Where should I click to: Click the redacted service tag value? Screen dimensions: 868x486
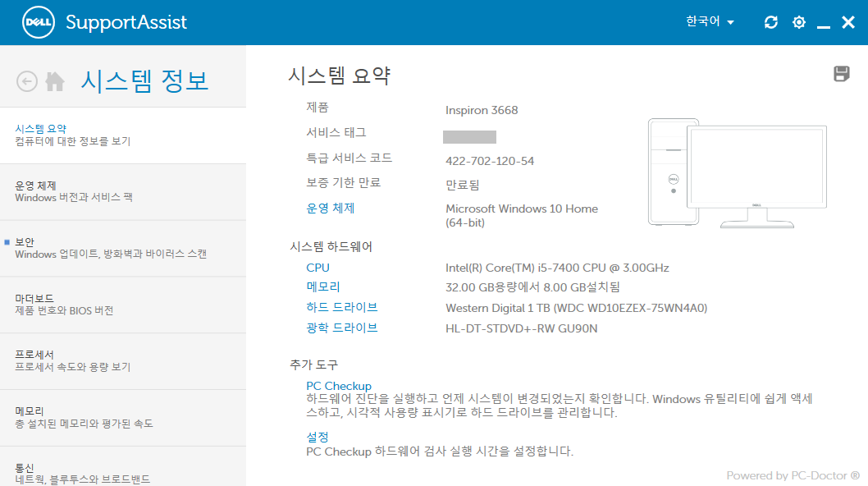point(469,137)
